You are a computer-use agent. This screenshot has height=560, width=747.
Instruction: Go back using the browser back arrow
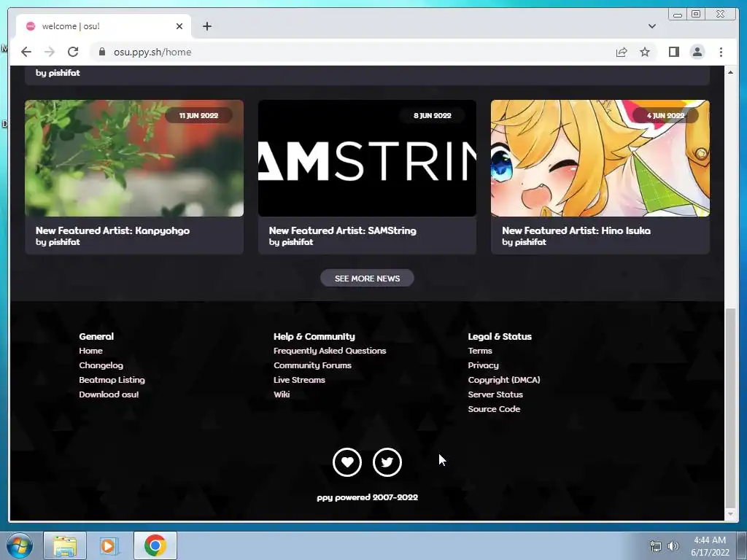click(x=26, y=52)
